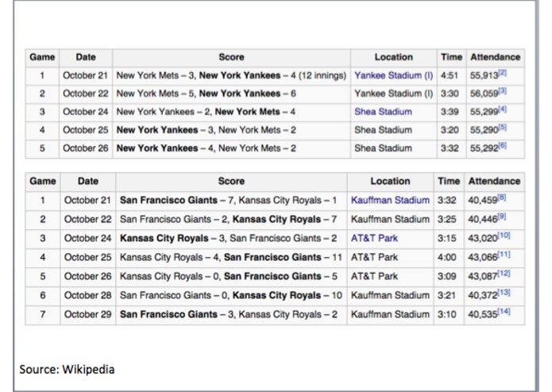Select score 'San Francisco Giants – 7, Kansas City Royals – 1'

pos(228,201)
